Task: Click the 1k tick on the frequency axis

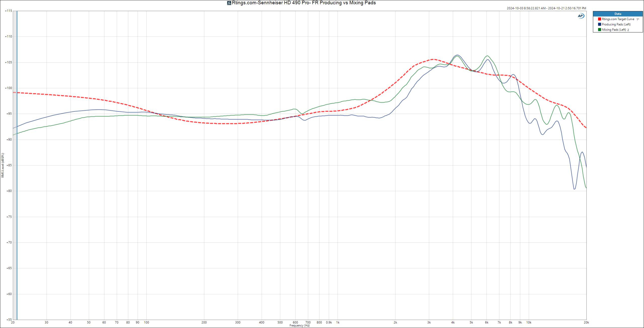Action: point(338,322)
